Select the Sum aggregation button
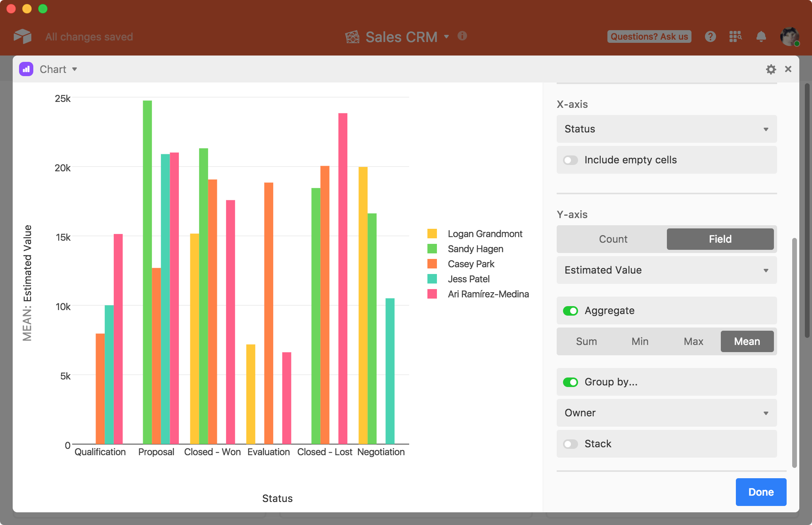This screenshot has height=525, width=812. tap(586, 341)
